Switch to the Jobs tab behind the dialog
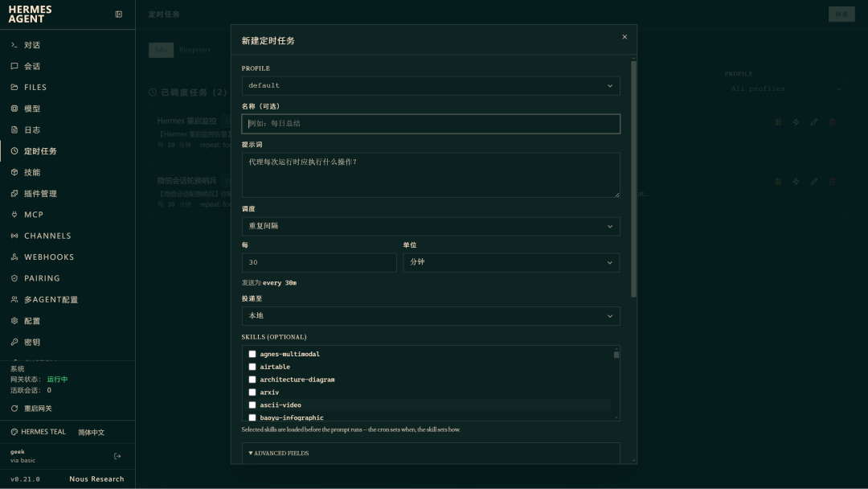 [x=161, y=50]
